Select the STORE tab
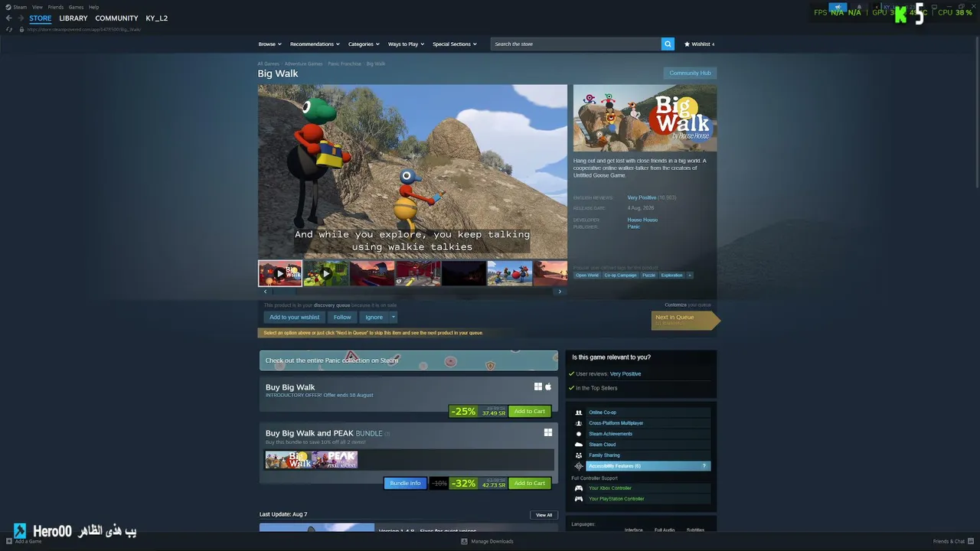 click(41, 18)
